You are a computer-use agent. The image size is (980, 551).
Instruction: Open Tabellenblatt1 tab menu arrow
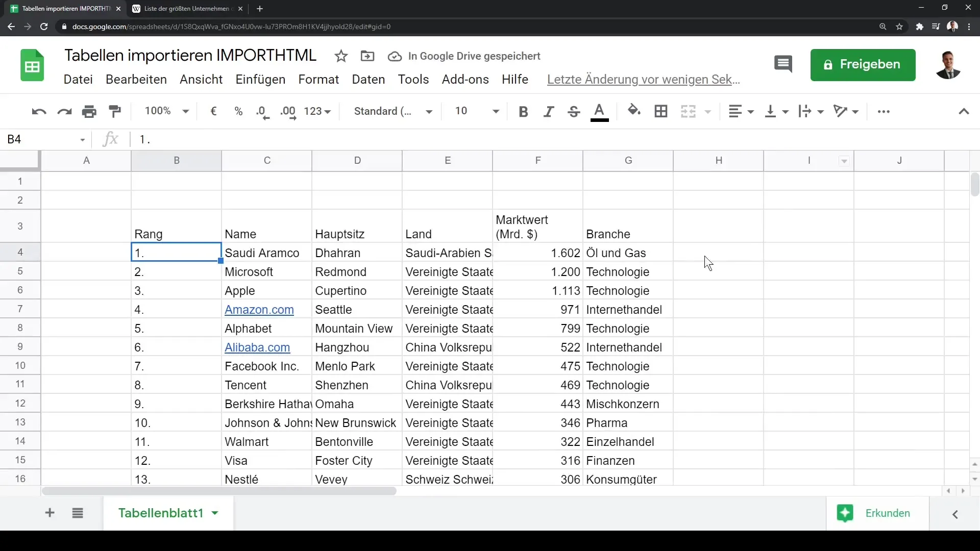[215, 513]
